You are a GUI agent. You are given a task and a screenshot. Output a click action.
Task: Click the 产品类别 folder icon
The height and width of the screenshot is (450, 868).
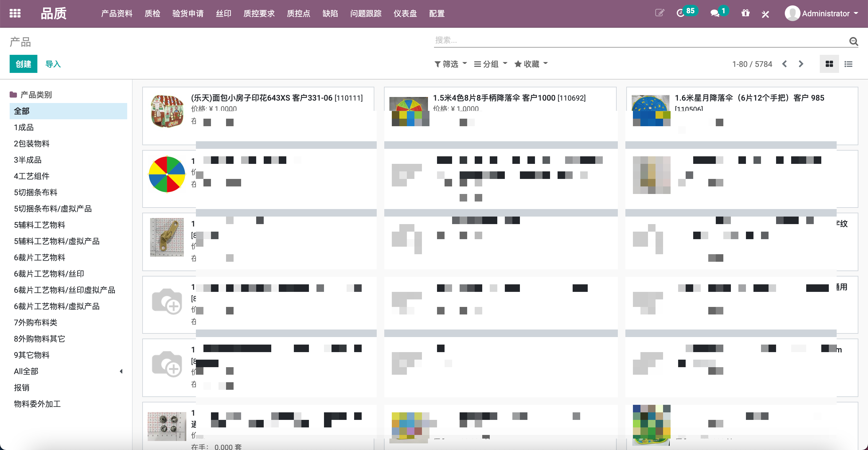point(14,95)
